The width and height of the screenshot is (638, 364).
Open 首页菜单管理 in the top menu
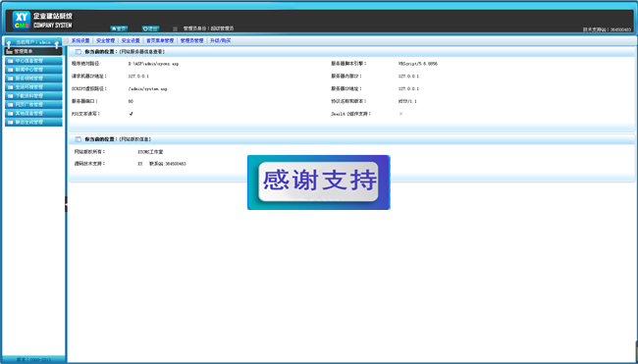[x=160, y=40]
